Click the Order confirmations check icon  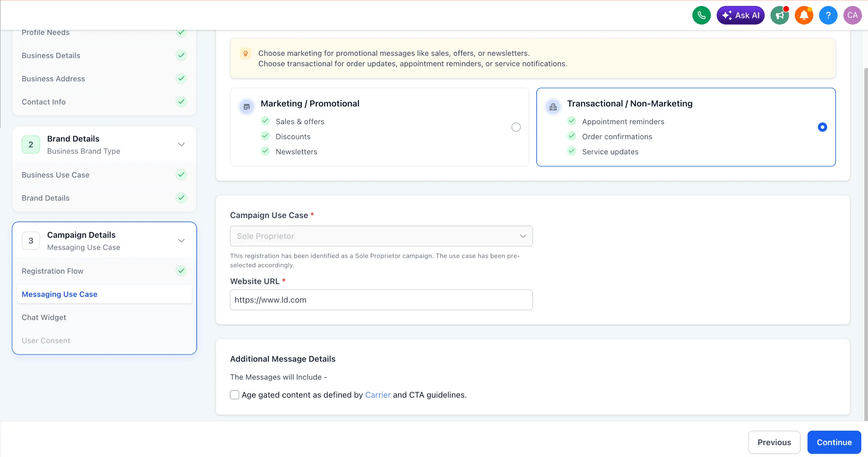[x=572, y=136]
